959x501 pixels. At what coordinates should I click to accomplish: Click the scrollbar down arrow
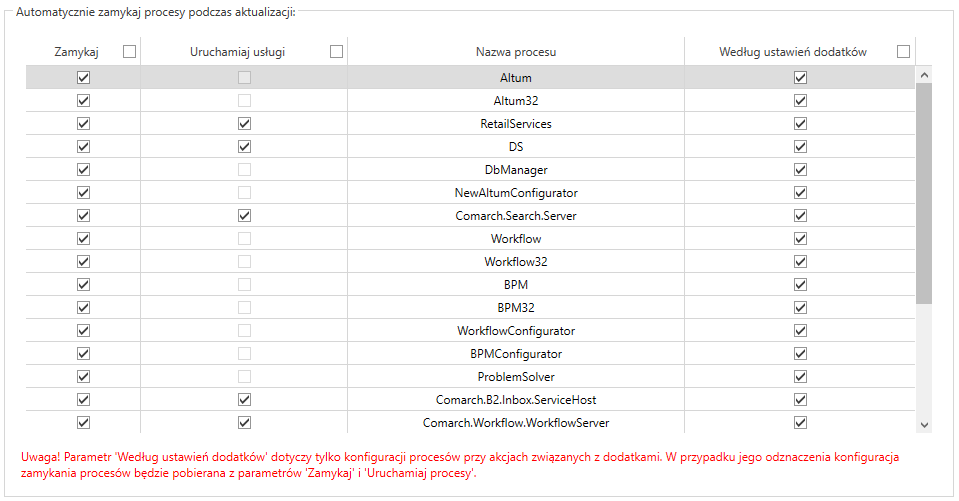(924, 425)
